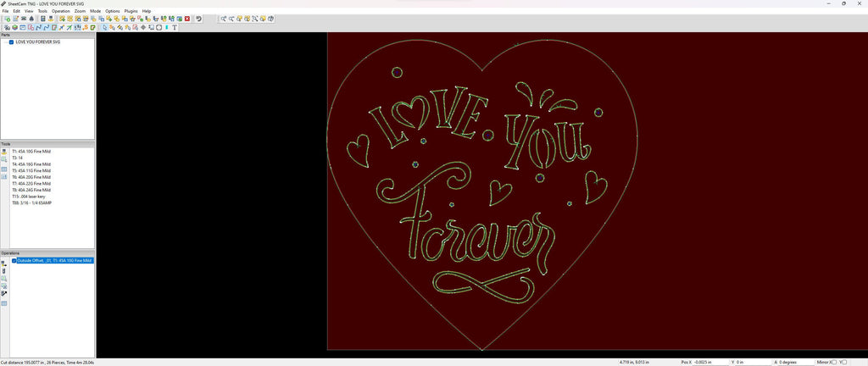This screenshot has width=868, height=366.
Task: Click the Parts panel header
Action: (47, 35)
